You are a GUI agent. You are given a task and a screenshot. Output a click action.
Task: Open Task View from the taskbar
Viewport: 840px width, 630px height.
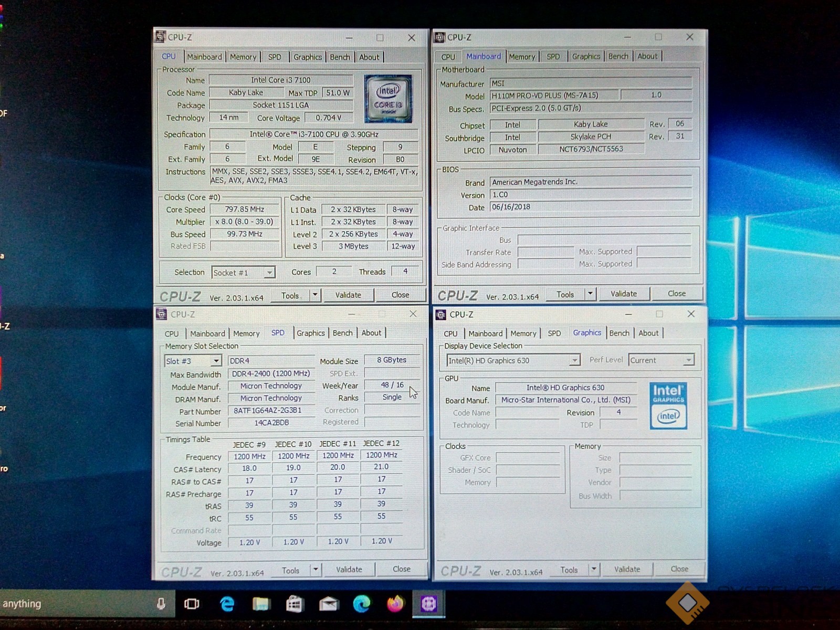pos(192,604)
